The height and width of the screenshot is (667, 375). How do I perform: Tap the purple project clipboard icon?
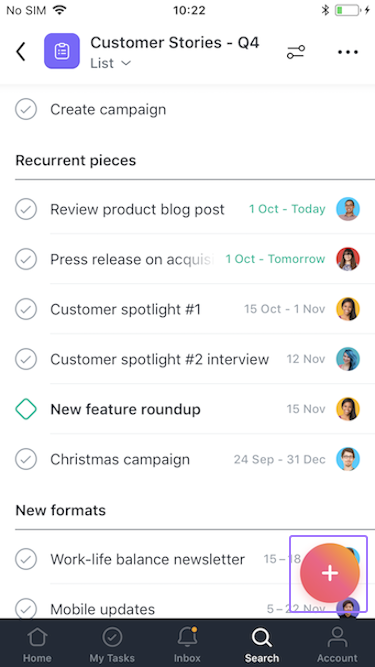62,51
